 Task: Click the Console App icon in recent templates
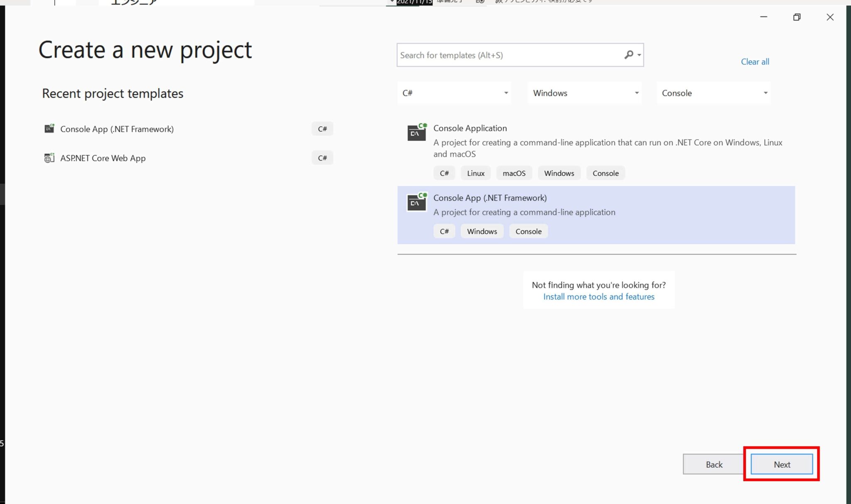(x=49, y=129)
